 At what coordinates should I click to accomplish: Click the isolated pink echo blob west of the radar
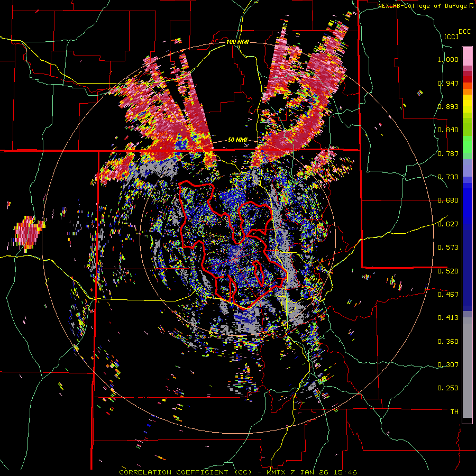(28, 233)
